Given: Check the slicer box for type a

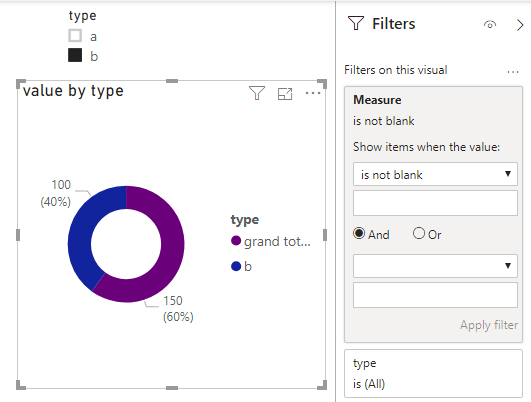Looking at the screenshot, I should 75,36.
